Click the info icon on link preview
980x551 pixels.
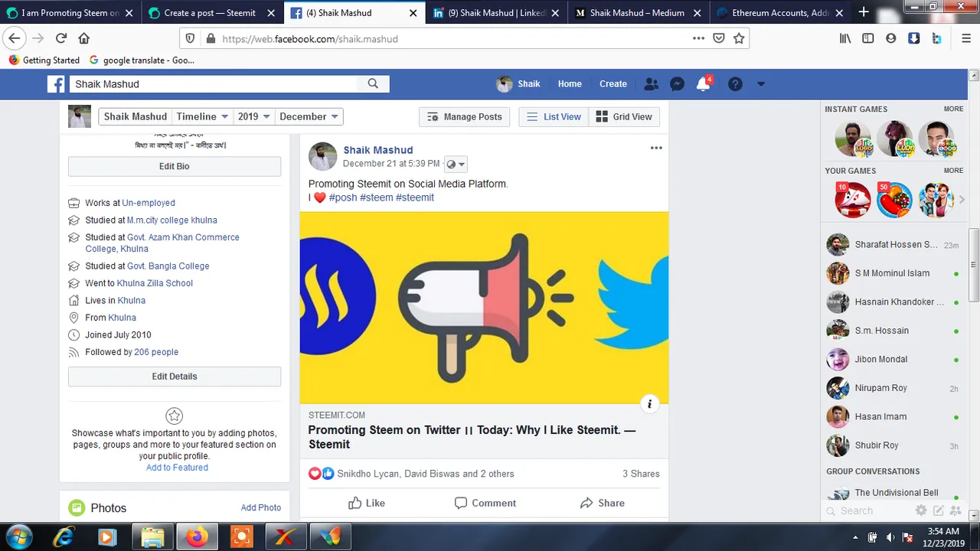(649, 404)
